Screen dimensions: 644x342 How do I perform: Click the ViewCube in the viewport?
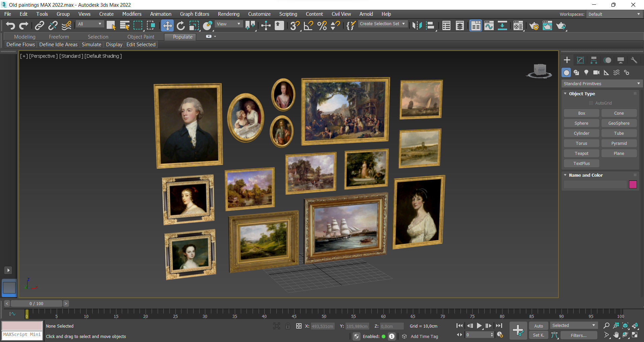tap(539, 71)
